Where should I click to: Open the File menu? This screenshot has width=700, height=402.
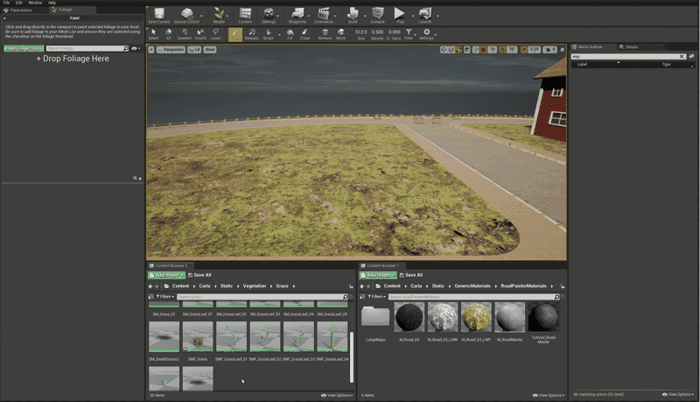pyautogui.click(x=6, y=3)
